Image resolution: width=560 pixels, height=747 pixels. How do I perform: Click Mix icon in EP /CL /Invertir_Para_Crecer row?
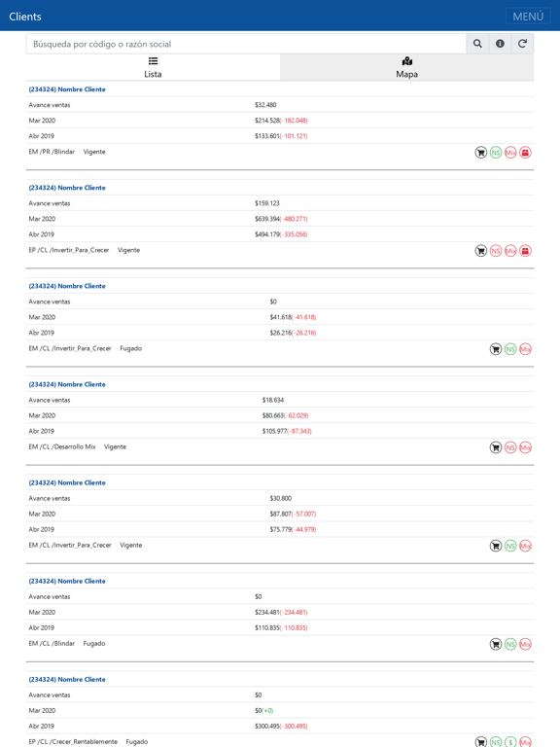[x=510, y=251]
